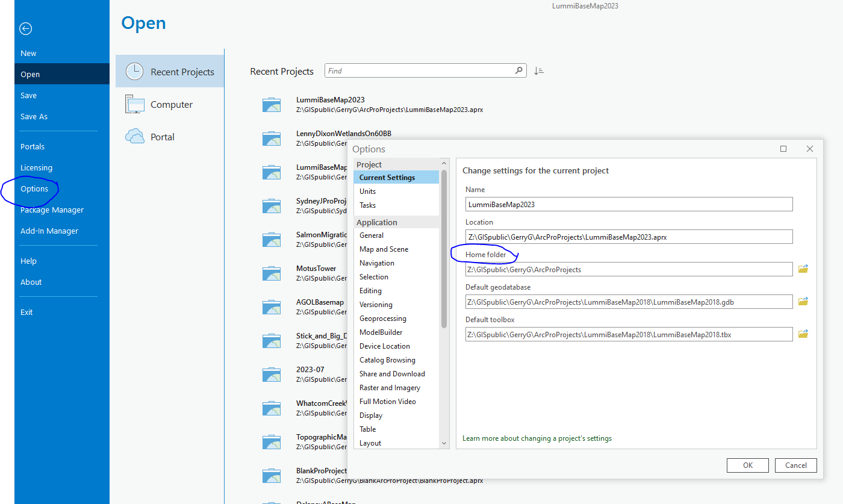Screen dimensions: 843x504
Task: Open the Package Manager
Action: click(x=62, y=210)
